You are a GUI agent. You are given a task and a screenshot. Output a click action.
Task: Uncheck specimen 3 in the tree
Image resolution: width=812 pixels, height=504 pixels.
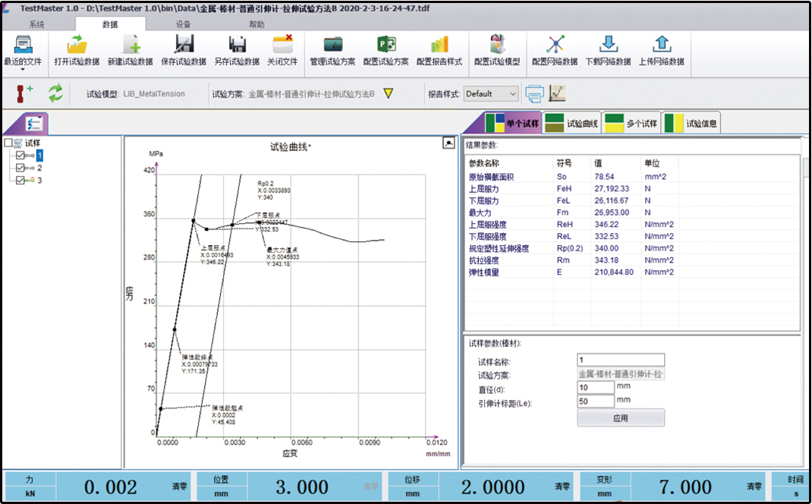pyautogui.click(x=20, y=180)
